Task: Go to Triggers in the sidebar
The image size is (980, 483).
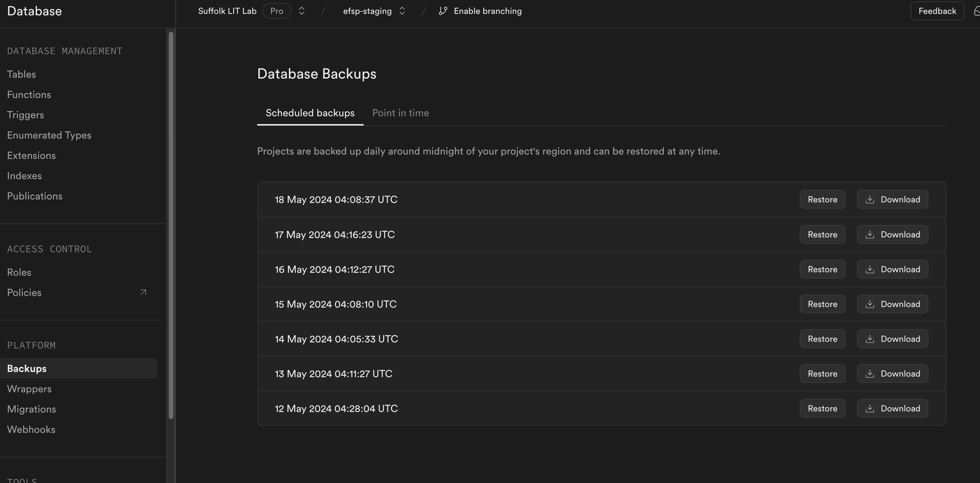Action: pyautogui.click(x=26, y=115)
